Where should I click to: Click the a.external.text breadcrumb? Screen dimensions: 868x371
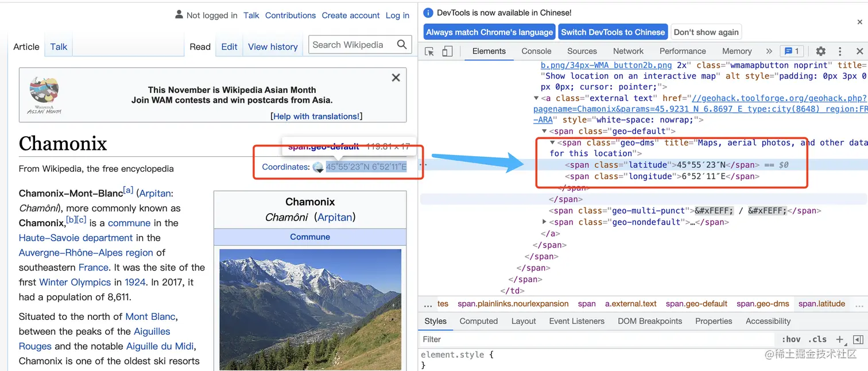(x=631, y=304)
